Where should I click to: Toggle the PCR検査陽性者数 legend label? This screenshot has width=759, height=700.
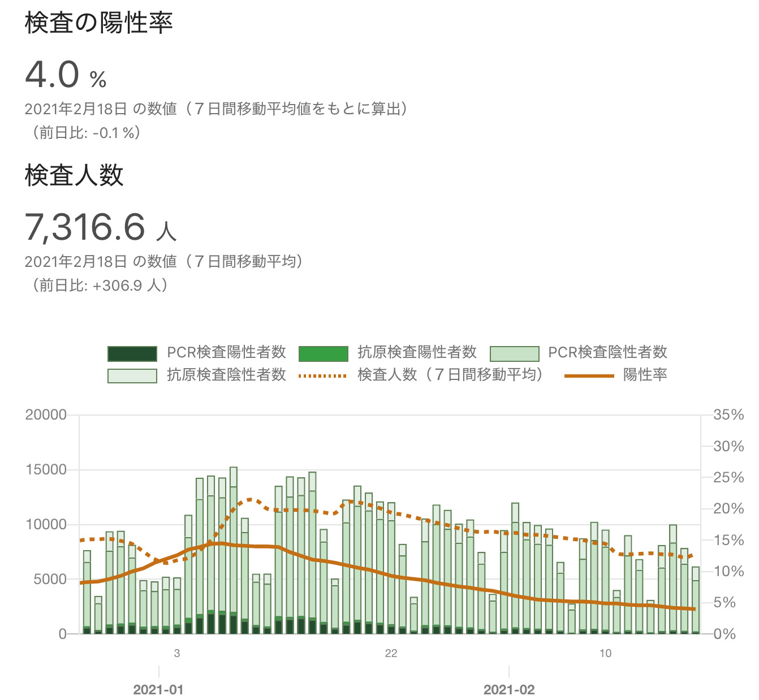(226, 353)
